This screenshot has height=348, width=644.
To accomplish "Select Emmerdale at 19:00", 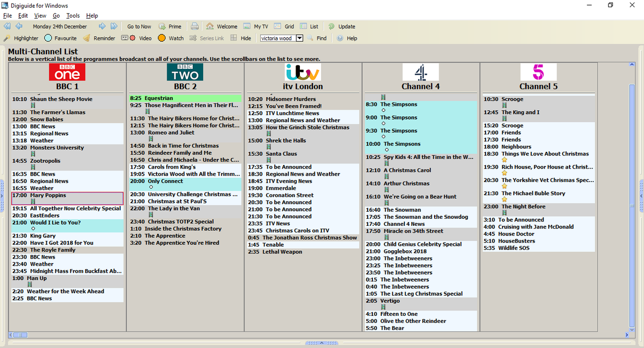I will pos(303,188).
